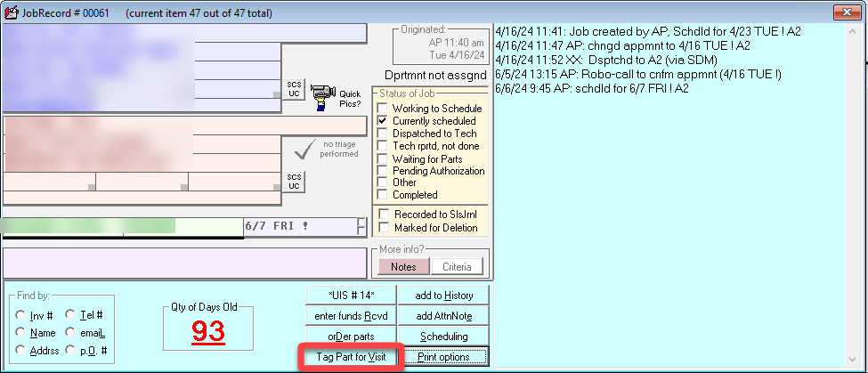Click the upper SCS UC button
Image resolution: width=868 pixels, height=373 pixels.
[294, 89]
